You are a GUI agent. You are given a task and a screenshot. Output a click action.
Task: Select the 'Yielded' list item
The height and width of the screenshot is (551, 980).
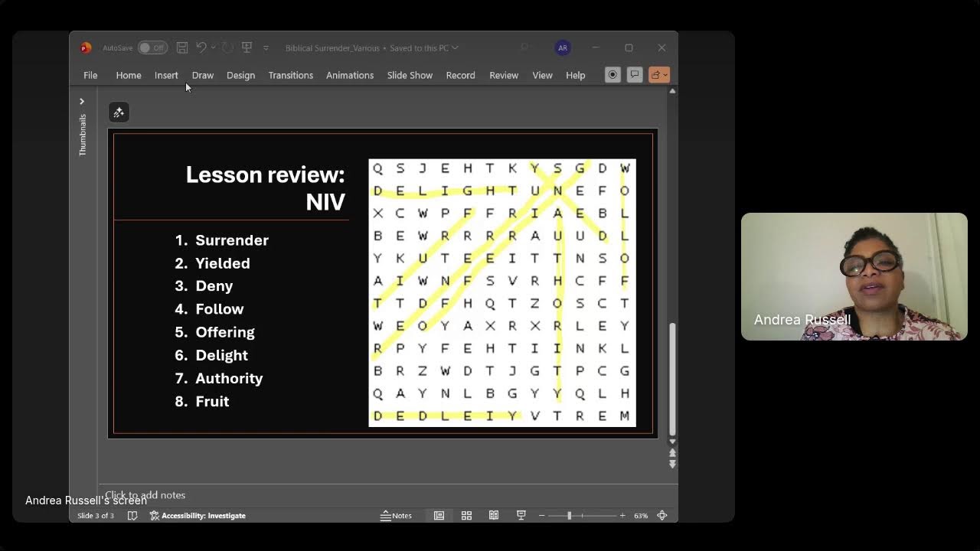(223, 263)
